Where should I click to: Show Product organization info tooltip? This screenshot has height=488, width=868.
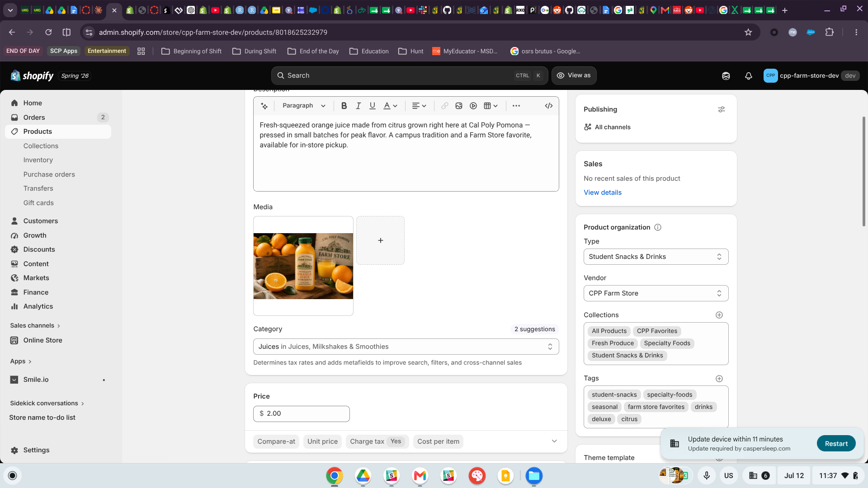point(658,227)
